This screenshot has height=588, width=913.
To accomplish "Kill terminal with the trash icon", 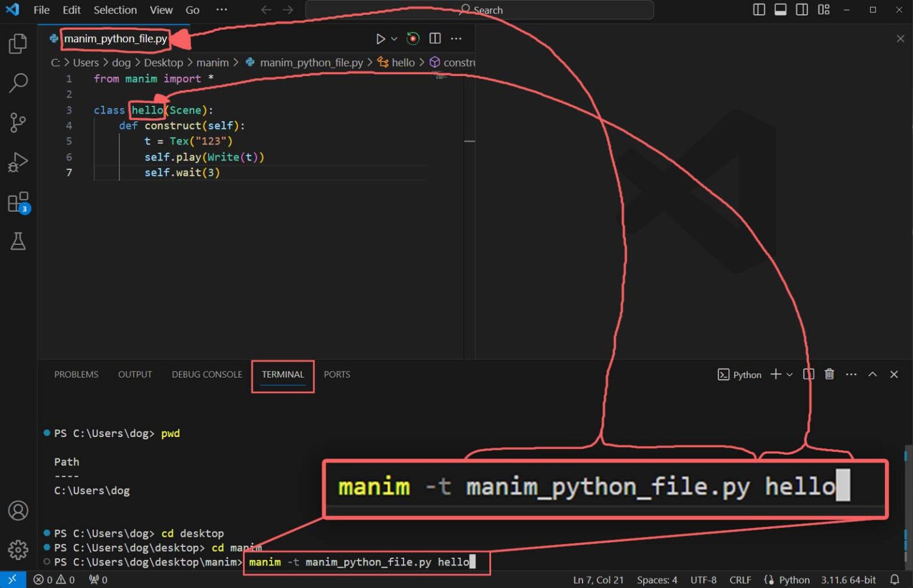I will 829,374.
